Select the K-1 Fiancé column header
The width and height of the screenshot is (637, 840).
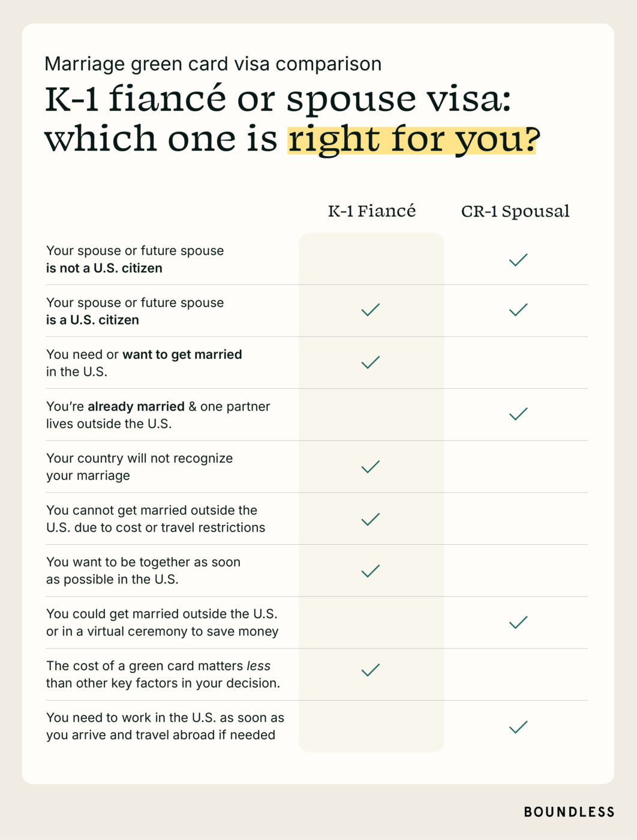372,211
